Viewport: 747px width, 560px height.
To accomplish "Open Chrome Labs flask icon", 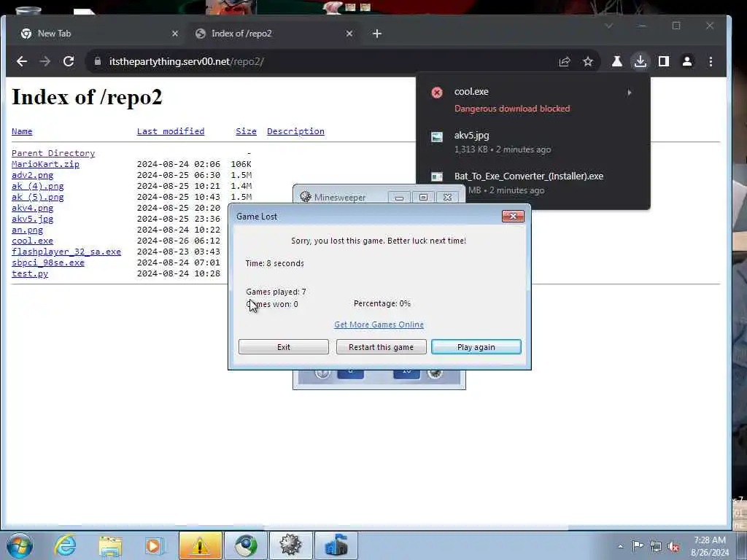I will pyautogui.click(x=617, y=61).
